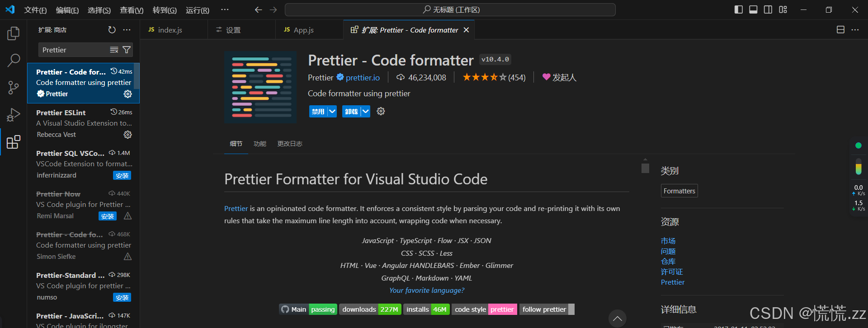Click the 禁用 disable button

pyautogui.click(x=318, y=111)
